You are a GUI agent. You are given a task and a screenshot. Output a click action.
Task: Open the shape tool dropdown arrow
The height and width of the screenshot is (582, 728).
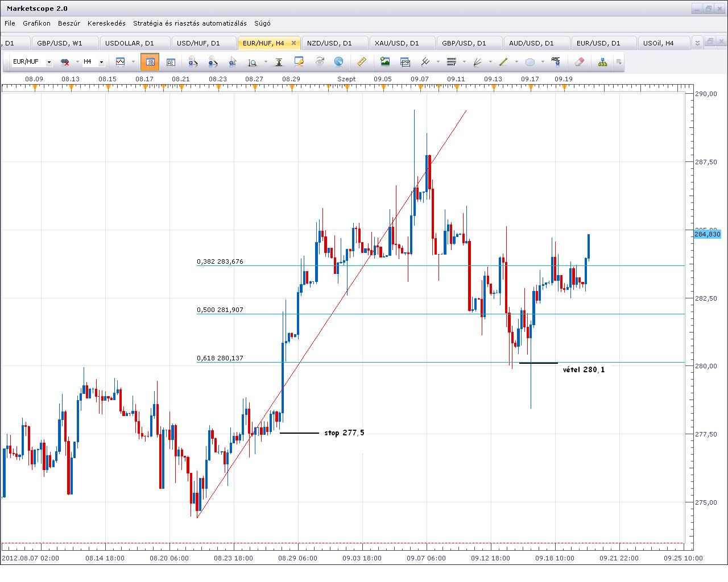[543, 62]
